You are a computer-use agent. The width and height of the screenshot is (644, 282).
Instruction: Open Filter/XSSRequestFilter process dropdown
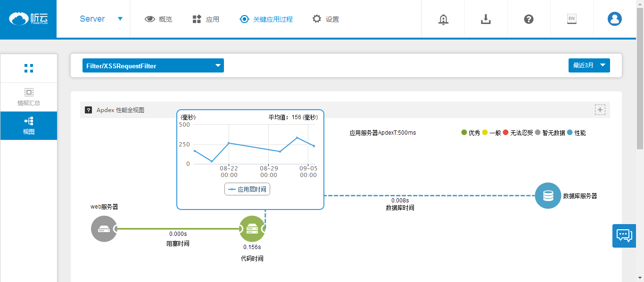tap(153, 65)
